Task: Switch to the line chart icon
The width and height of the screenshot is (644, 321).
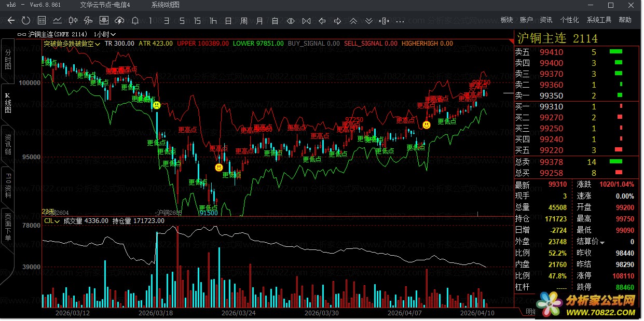Action: pyautogui.click(x=57, y=21)
